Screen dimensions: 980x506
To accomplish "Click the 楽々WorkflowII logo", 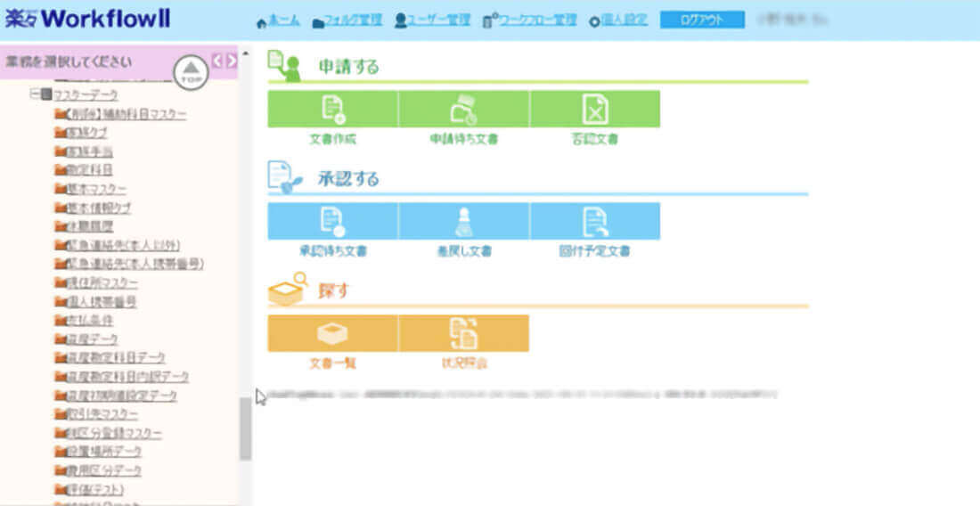I will (87, 19).
